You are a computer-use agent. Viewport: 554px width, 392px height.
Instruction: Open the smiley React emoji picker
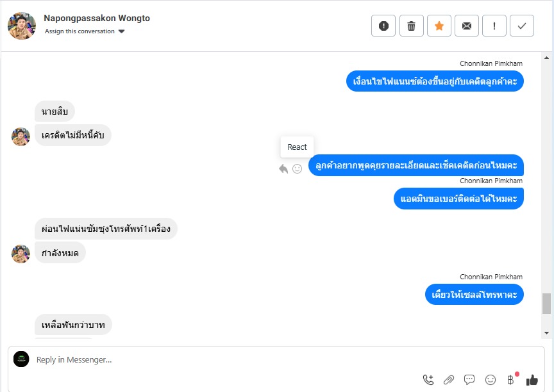click(297, 168)
